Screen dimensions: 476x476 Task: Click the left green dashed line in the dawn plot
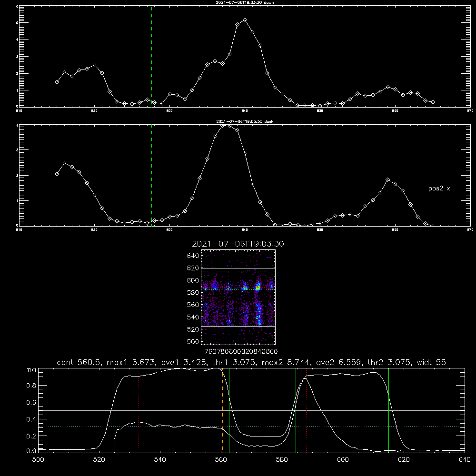click(x=151, y=56)
